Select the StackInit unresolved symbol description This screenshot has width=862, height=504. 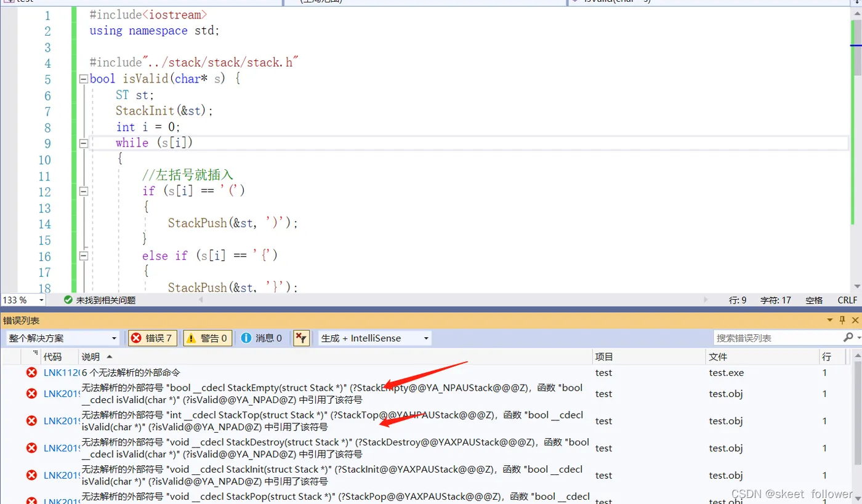[x=332, y=475]
